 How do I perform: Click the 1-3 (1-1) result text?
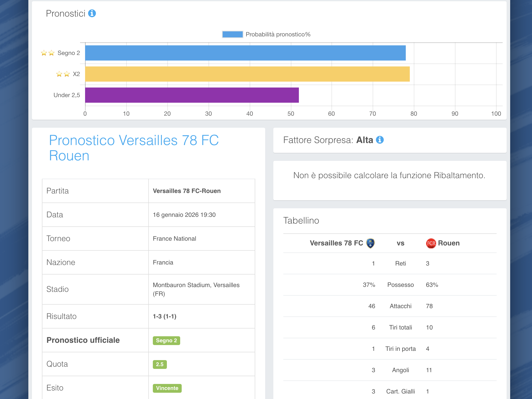click(165, 316)
